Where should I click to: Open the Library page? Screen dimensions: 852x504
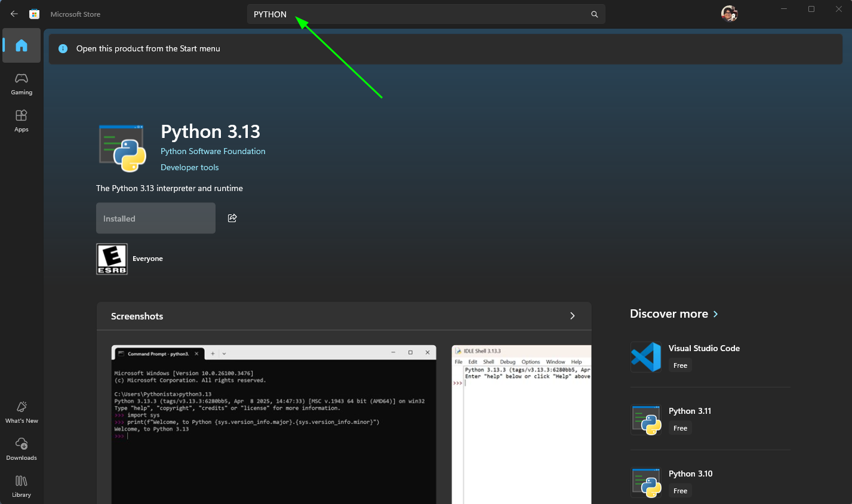click(x=21, y=486)
